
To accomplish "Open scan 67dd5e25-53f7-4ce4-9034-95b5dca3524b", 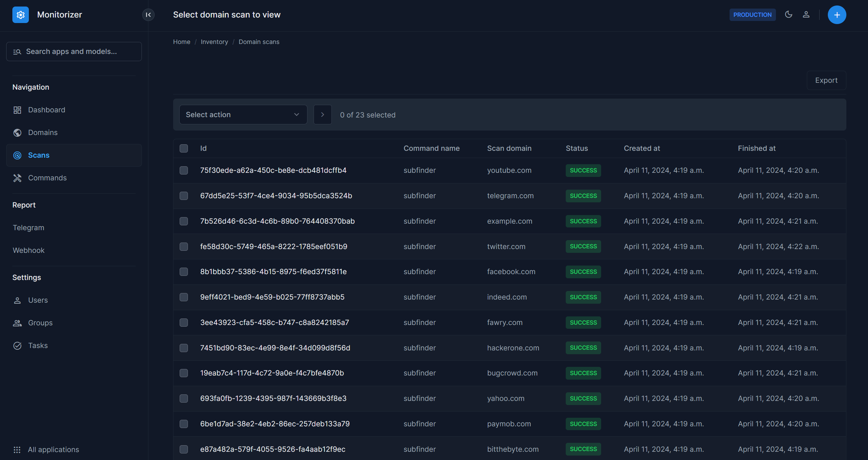I will tap(276, 196).
